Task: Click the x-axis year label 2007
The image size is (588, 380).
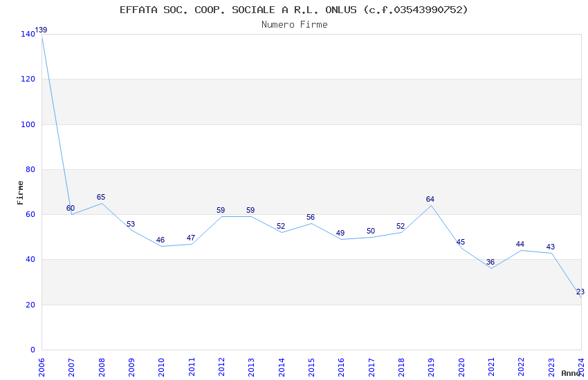Action: [x=71, y=368]
